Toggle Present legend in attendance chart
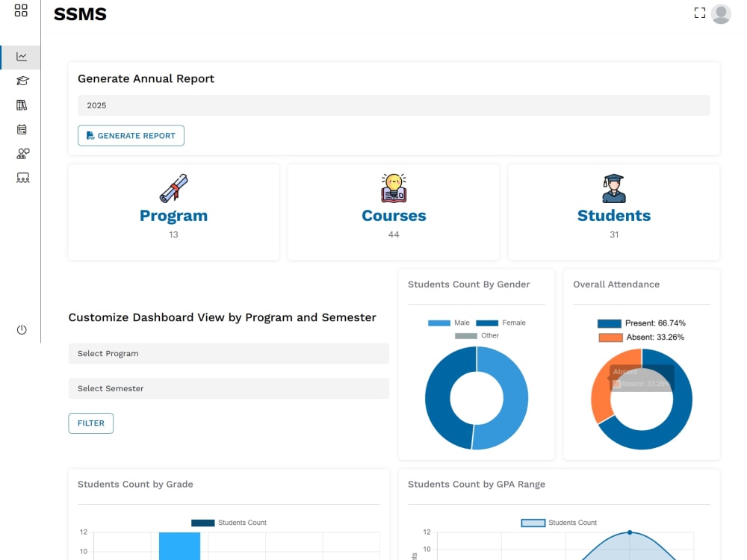Image resolution: width=747 pixels, height=560 pixels. pyautogui.click(x=641, y=323)
